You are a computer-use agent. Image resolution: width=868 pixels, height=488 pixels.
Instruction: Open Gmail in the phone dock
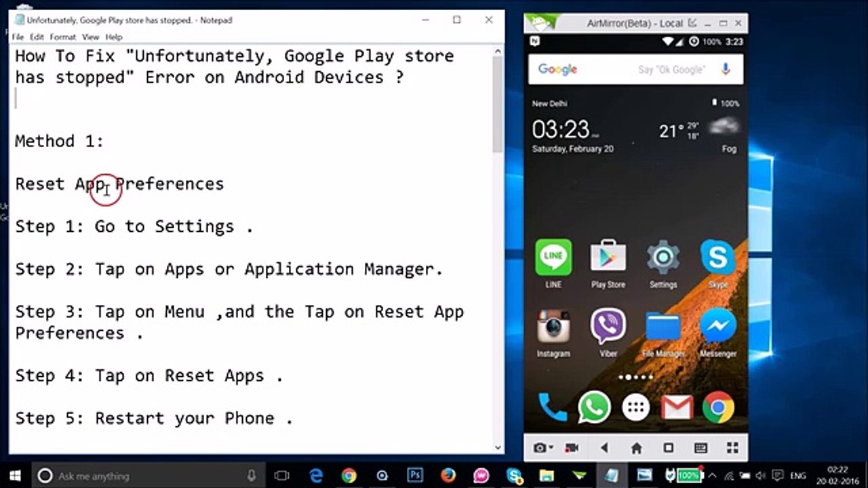coord(677,407)
